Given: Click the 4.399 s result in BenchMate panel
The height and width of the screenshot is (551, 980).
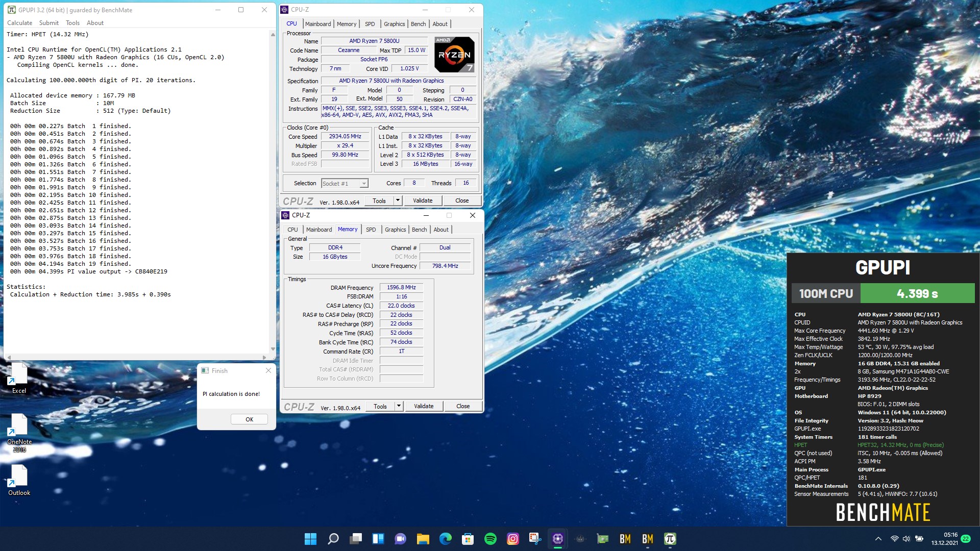Looking at the screenshot, I should pos(917,293).
